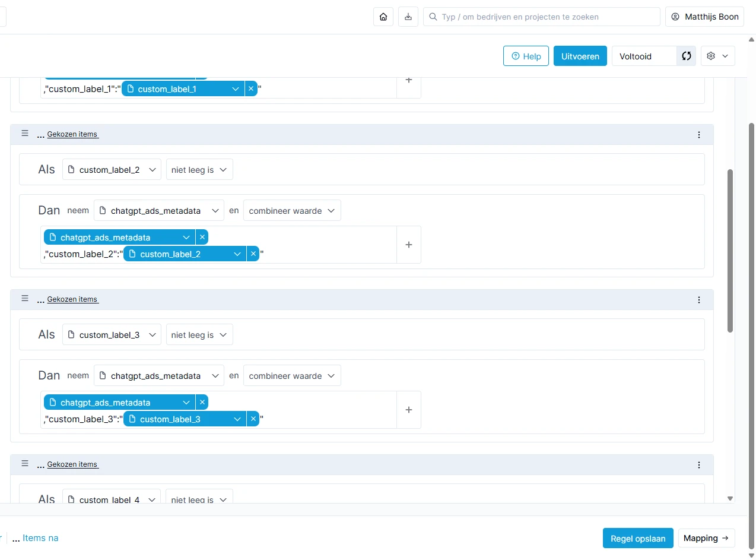Click the inner rules scrollbar thumb
Screen dimensions: 756x560
click(730, 251)
